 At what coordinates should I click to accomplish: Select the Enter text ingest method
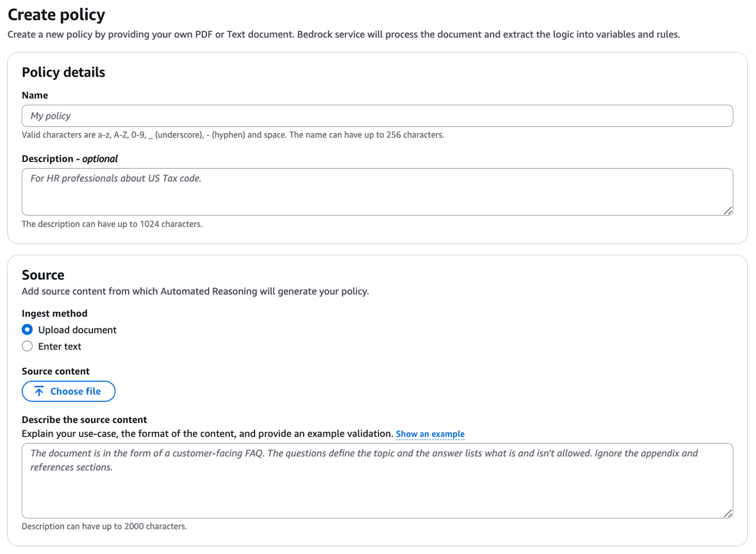click(27, 346)
